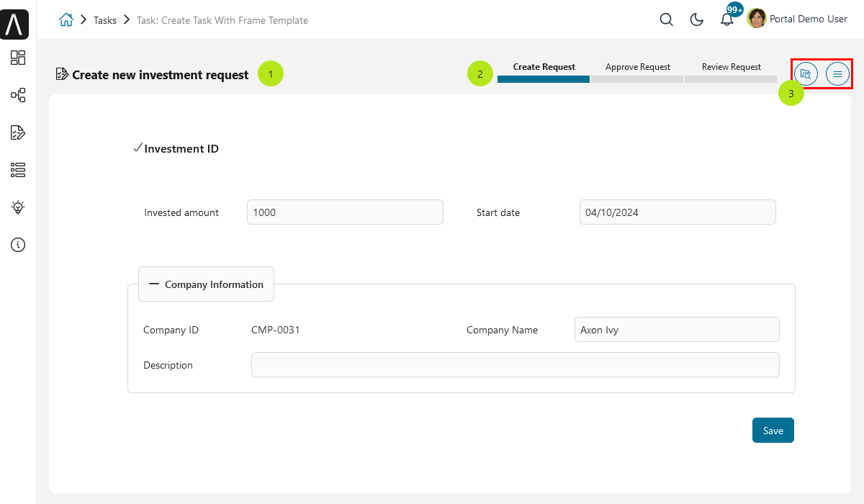Go to Tasks breadcrumb link
This screenshot has height=504, width=864.
[x=105, y=20]
